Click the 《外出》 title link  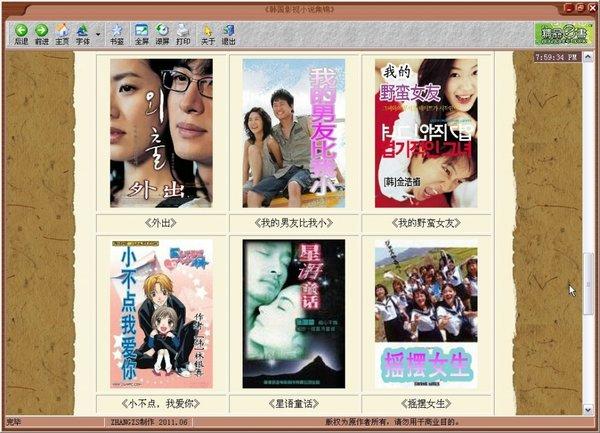pos(161,223)
